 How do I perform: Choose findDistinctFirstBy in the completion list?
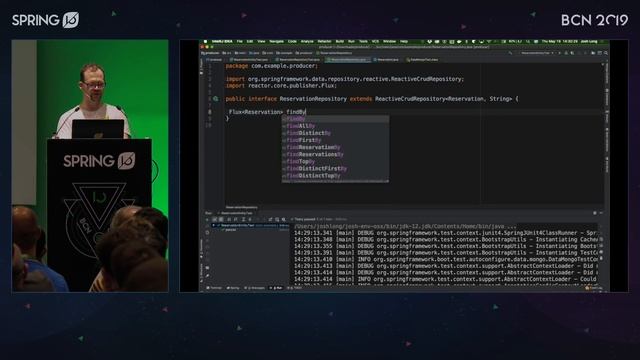(x=335, y=169)
